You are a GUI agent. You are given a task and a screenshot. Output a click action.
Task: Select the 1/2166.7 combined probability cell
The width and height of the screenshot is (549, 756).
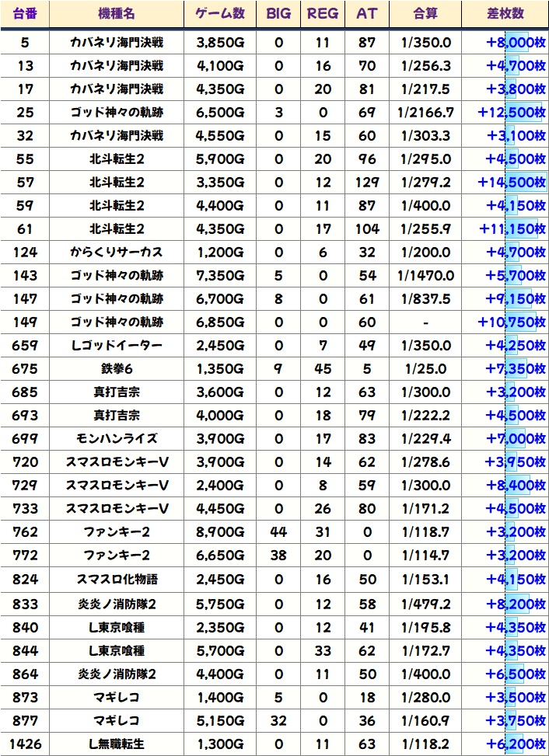[x=424, y=113]
